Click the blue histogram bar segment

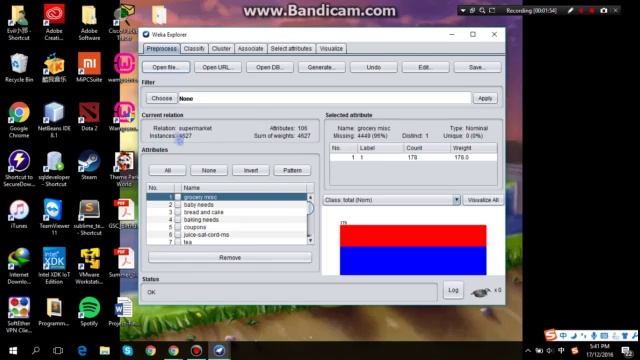point(413,261)
